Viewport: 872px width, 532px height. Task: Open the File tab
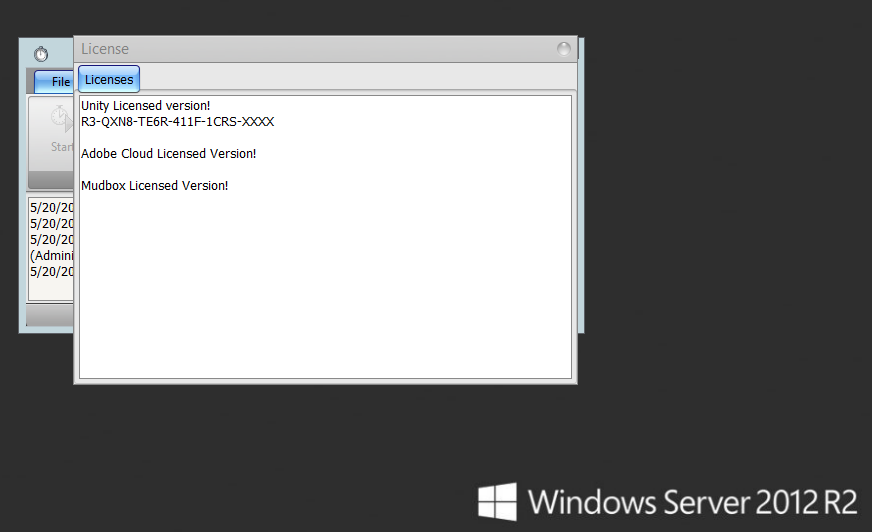[x=59, y=82]
